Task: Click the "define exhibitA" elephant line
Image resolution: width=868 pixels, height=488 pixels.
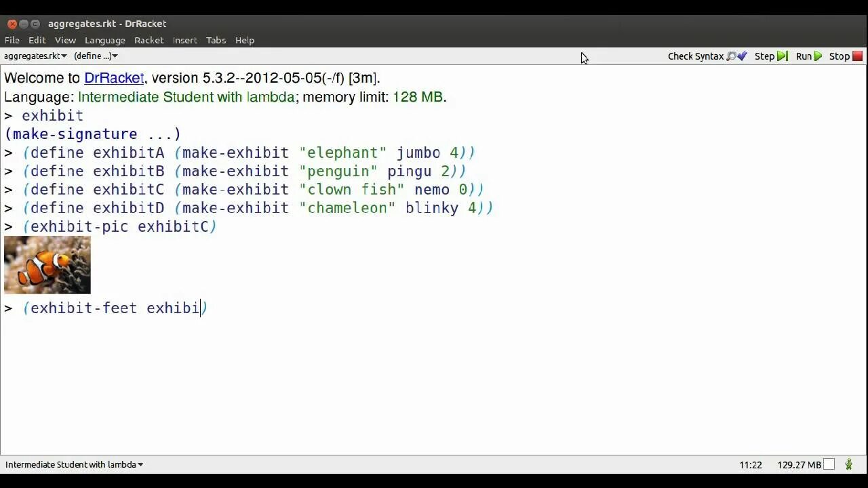Action: tap(240, 152)
